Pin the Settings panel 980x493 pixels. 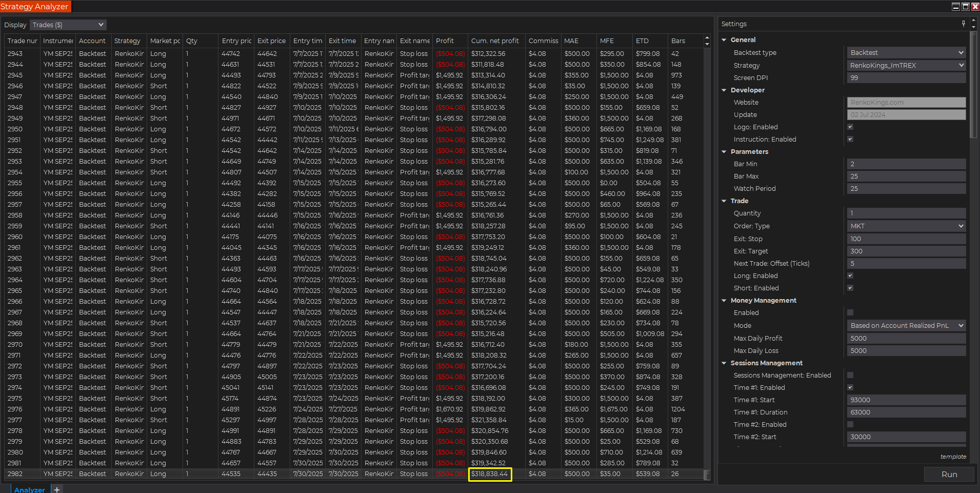[x=963, y=24]
